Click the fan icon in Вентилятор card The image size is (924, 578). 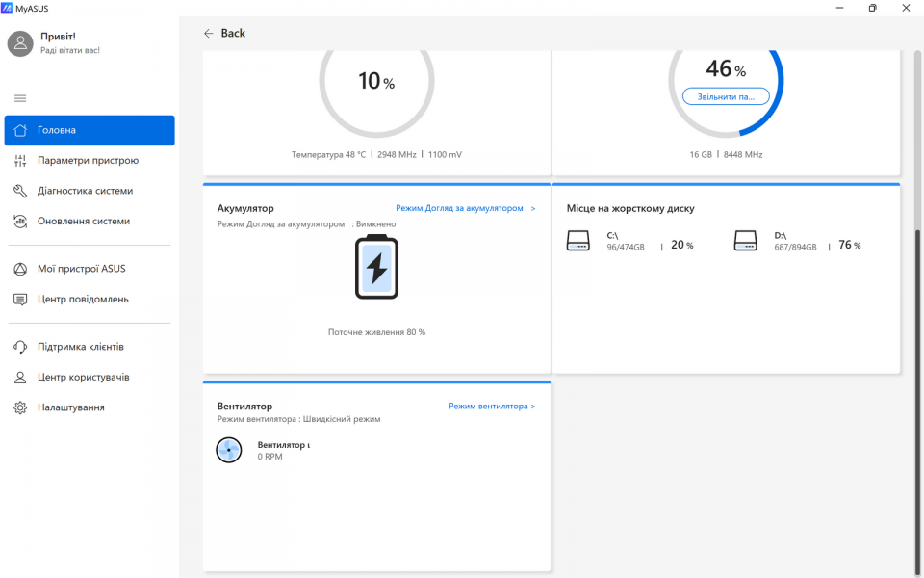229,450
